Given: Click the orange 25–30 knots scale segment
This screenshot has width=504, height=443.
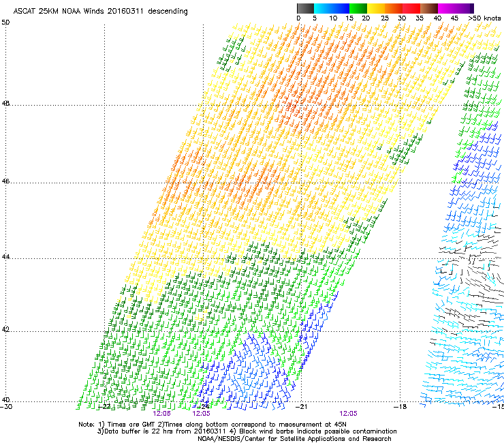Looking at the screenshot, I should pos(394,8).
